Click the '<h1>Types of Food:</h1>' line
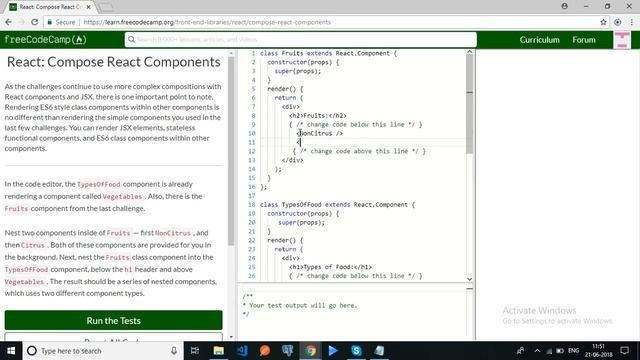Image resolution: width=640 pixels, height=360 pixels. pos(330,267)
